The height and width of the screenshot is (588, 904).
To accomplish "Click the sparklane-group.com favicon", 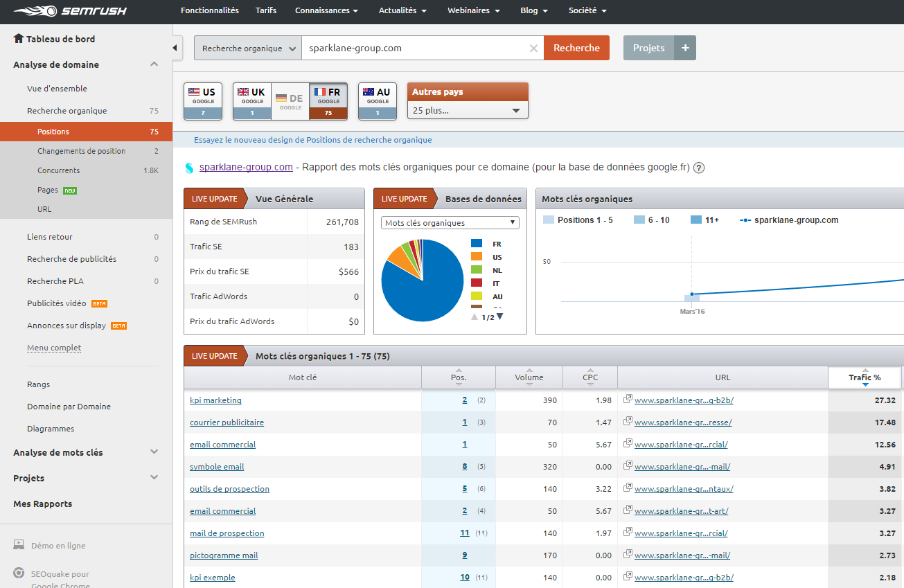I will (x=189, y=168).
